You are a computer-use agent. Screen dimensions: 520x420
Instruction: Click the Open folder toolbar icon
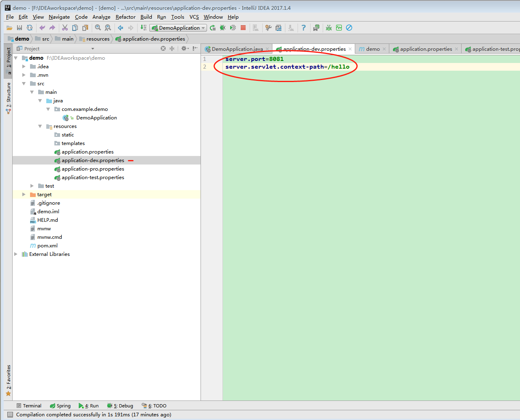(x=9, y=28)
